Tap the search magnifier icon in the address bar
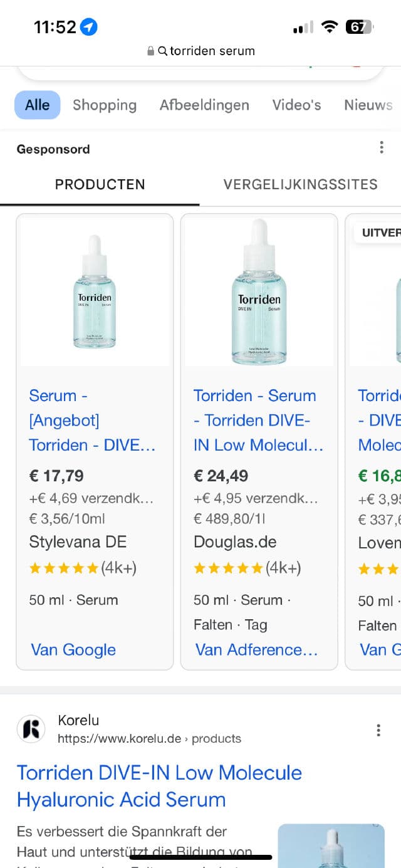401x868 pixels. pos(162,51)
